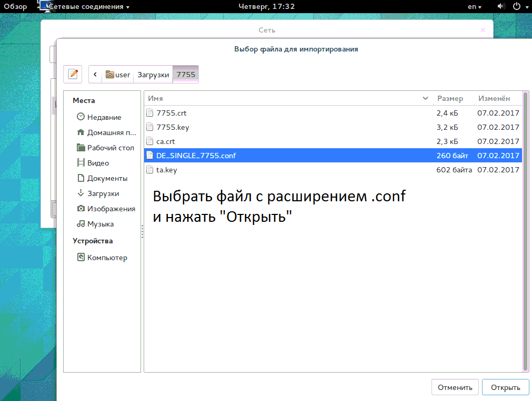Image resolution: width=532 pixels, height=401 pixels.
Task: Expand the power menu in top bar
Action: coord(518,6)
